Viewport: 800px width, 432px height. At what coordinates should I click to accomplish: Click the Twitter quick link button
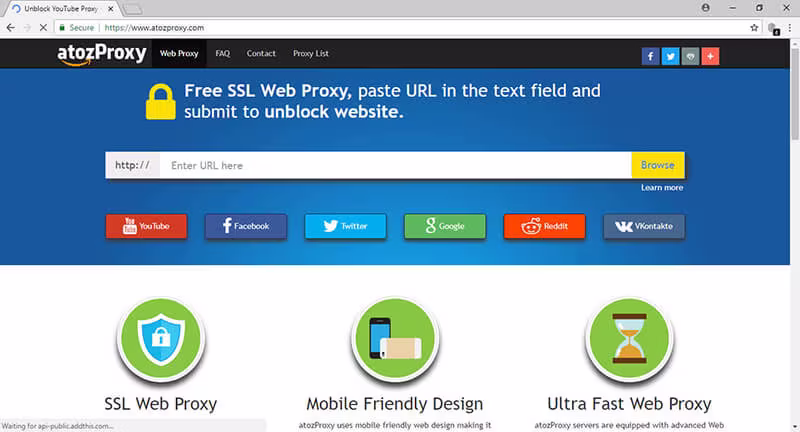click(x=345, y=226)
